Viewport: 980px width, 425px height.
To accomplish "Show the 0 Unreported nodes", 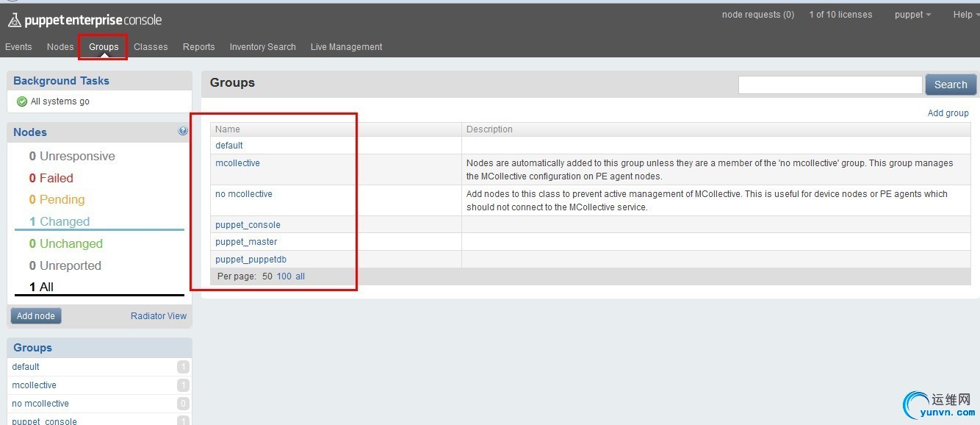I will [65, 265].
